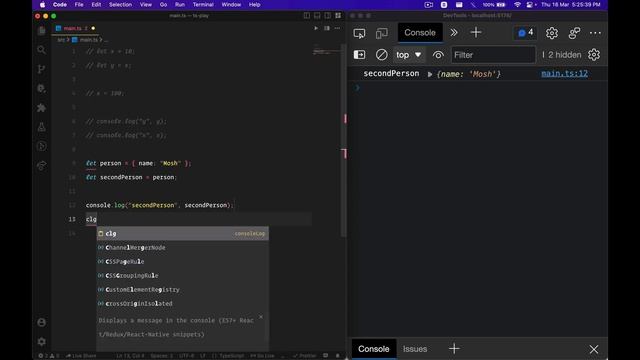Click VS Code notifications bell
The image size is (640, 360).
338,356
